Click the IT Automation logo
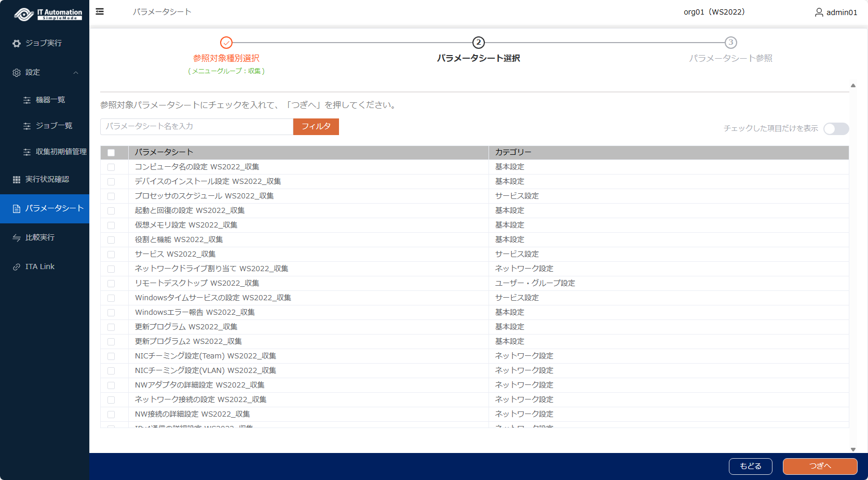 tap(48, 14)
